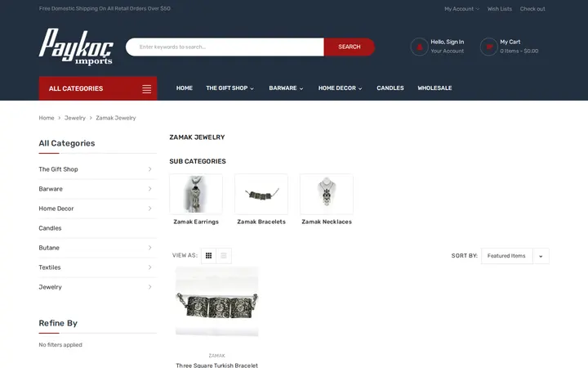The height and width of the screenshot is (368, 588).
Task: Open Candles in navigation bar
Action: [x=390, y=88]
